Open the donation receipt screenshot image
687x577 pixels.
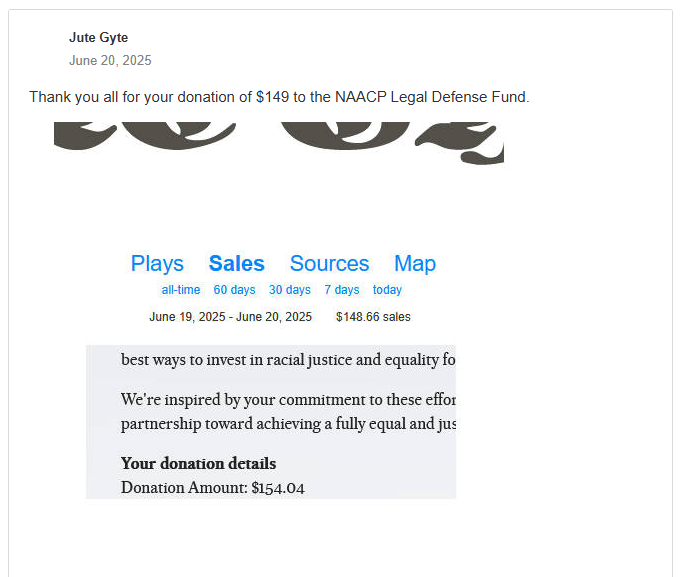[x=271, y=422]
